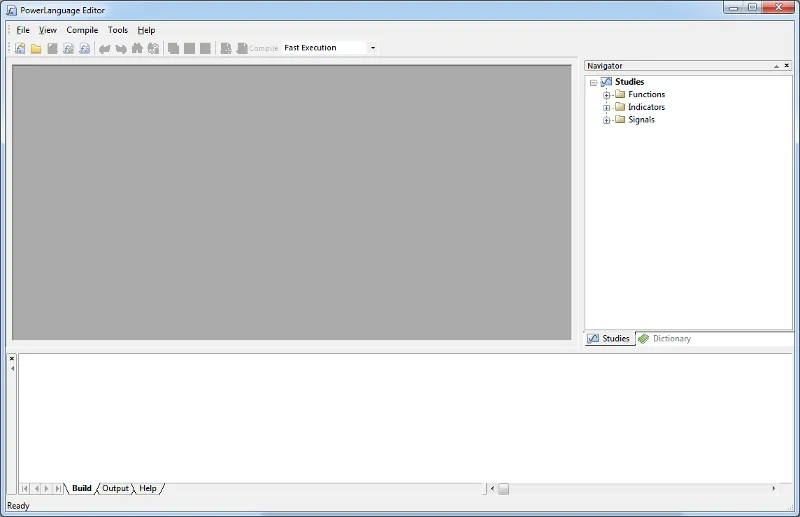Image resolution: width=800 pixels, height=517 pixels.
Task: Jump to last output tab arrow
Action: 58,488
